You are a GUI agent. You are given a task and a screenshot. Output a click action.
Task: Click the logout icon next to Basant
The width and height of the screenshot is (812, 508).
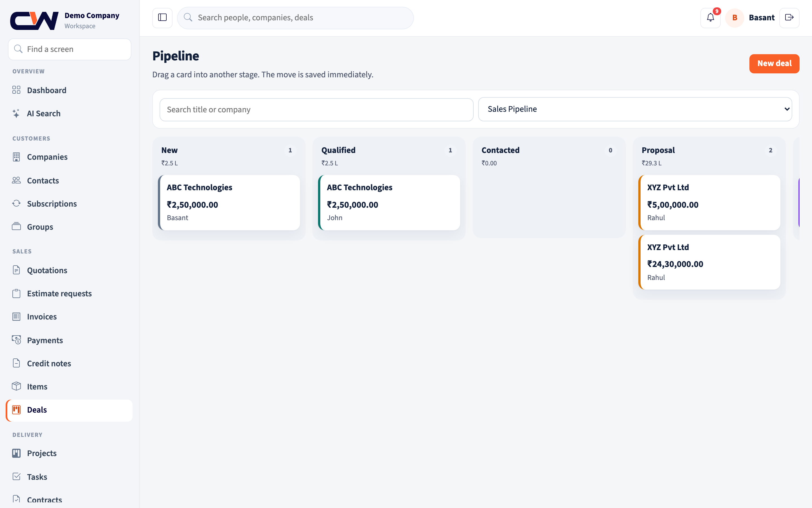tap(789, 17)
